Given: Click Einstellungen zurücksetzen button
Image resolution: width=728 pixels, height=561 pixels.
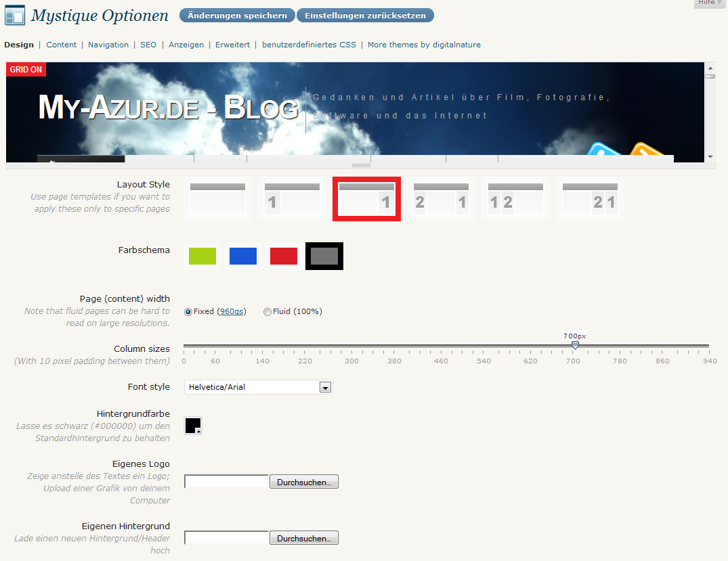Looking at the screenshot, I should pyautogui.click(x=365, y=16).
